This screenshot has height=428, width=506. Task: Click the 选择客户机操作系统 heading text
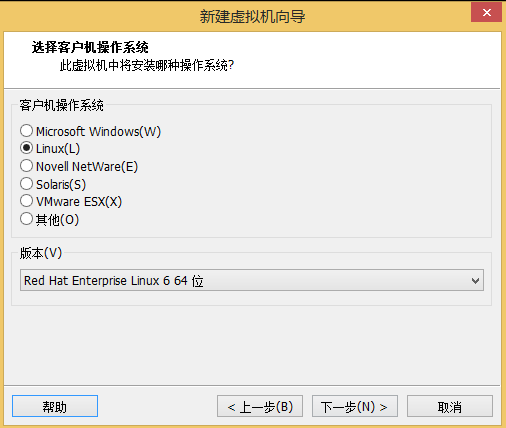pyautogui.click(x=90, y=47)
